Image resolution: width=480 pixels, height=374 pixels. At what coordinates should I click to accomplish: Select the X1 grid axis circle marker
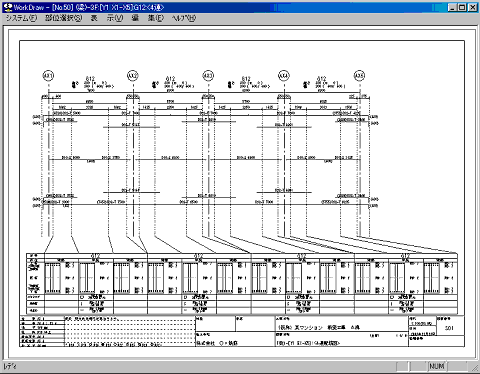click(x=48, y=76)
